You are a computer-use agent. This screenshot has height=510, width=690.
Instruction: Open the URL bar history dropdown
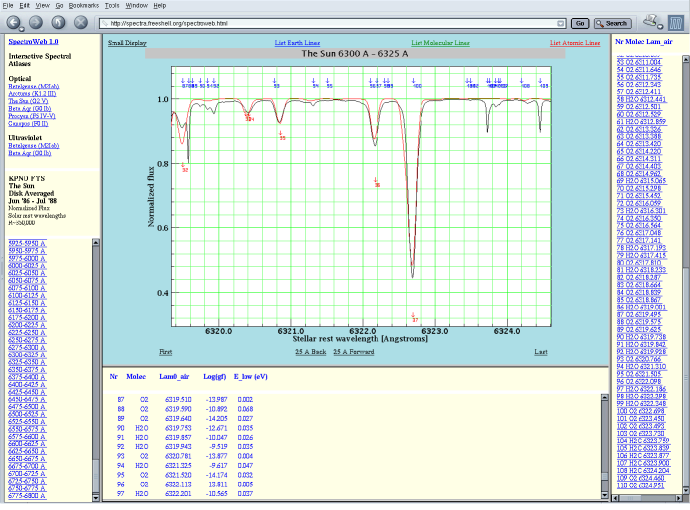click(562, 23)
